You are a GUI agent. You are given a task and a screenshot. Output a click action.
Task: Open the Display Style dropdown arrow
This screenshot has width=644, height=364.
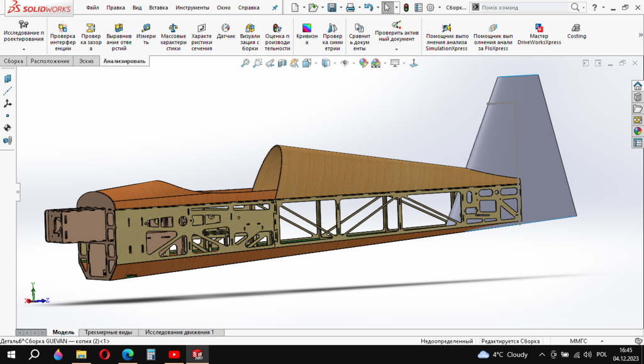[335, 63]
